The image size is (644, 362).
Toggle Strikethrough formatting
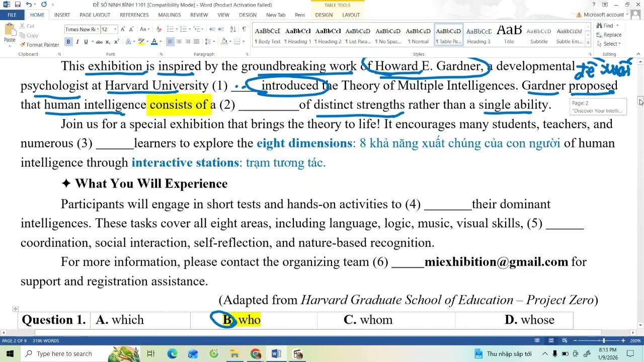pyautogui.click(x=99, y=42)
